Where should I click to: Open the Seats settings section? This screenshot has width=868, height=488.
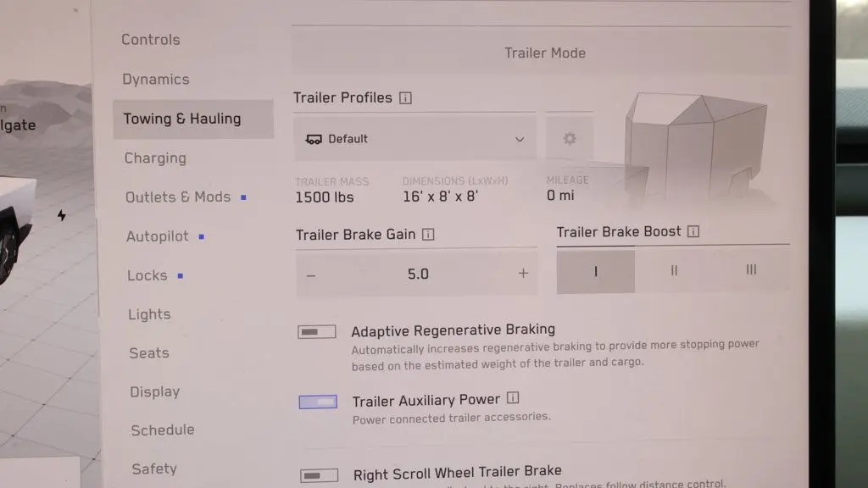point(149,353)
